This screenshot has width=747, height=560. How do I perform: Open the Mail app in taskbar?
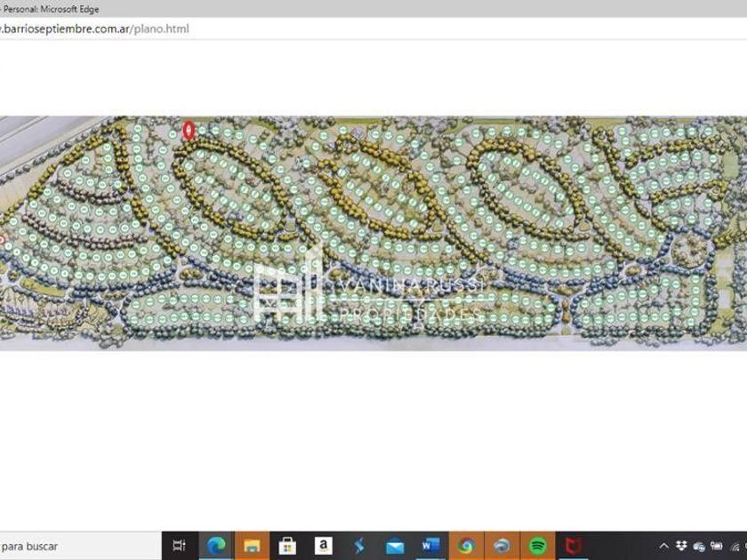(395, 546)
